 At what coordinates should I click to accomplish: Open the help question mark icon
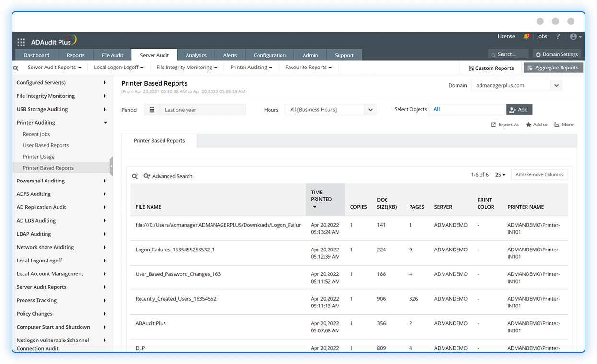(558, 36)
